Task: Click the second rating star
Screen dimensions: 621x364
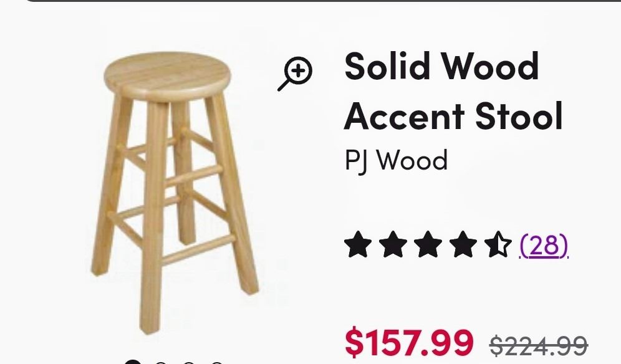Action: [x=393, y=244]
